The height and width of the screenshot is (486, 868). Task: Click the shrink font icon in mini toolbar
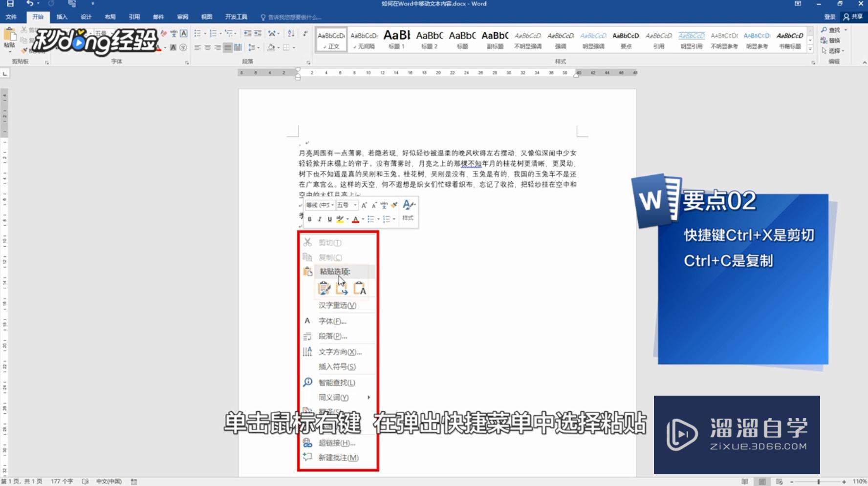click(374, 205)
